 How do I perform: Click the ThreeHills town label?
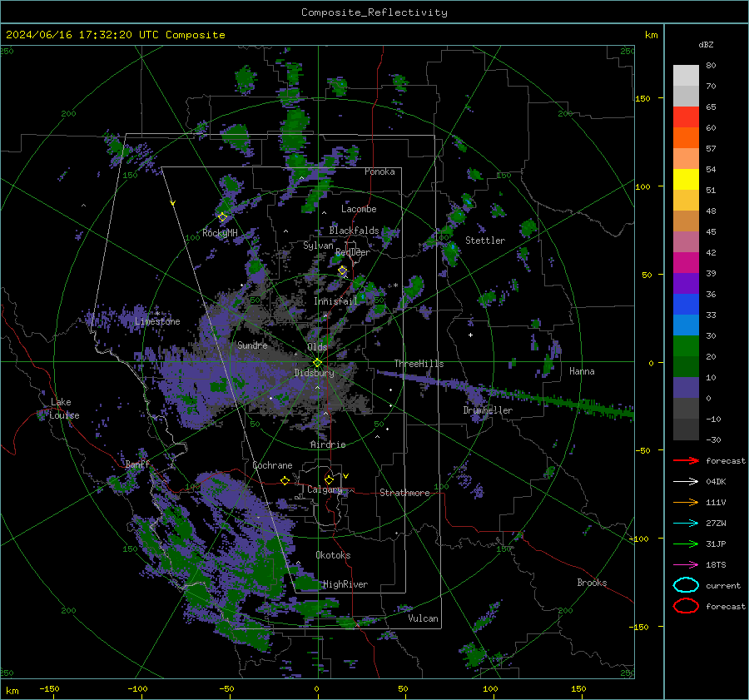tap(419, 364)
